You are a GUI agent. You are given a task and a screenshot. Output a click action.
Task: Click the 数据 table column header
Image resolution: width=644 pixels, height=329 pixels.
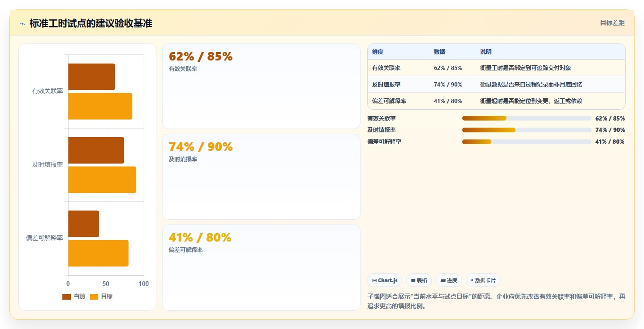point(439,52)
